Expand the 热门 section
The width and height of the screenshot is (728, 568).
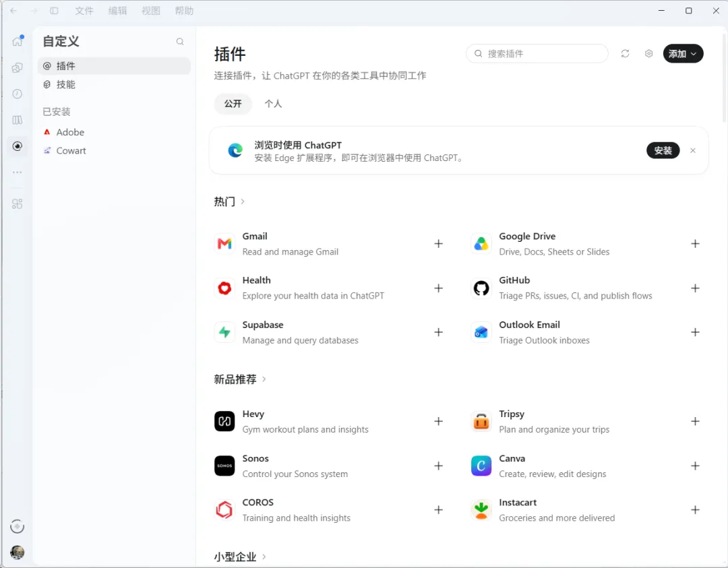pos(229,201)
